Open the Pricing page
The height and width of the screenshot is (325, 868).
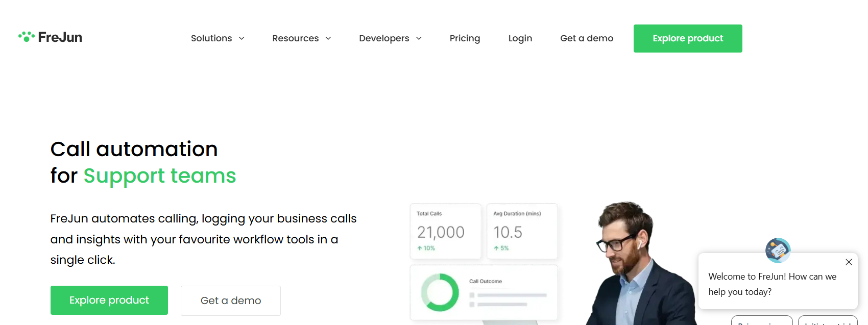coord(465,38)
